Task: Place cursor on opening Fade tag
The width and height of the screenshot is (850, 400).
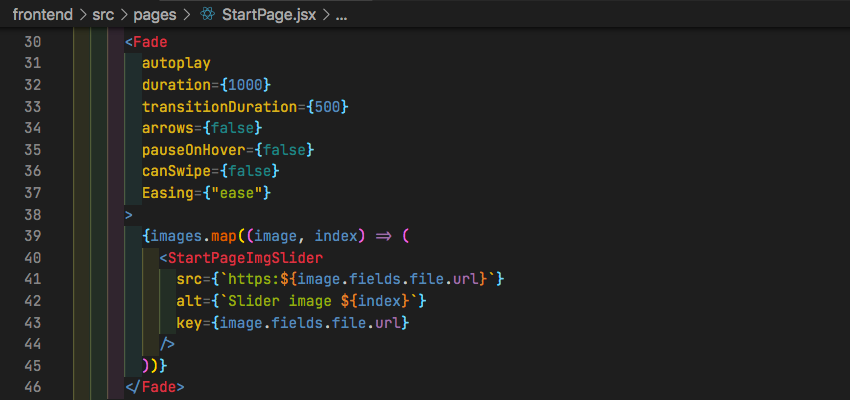Action: [x=146, y=42]
